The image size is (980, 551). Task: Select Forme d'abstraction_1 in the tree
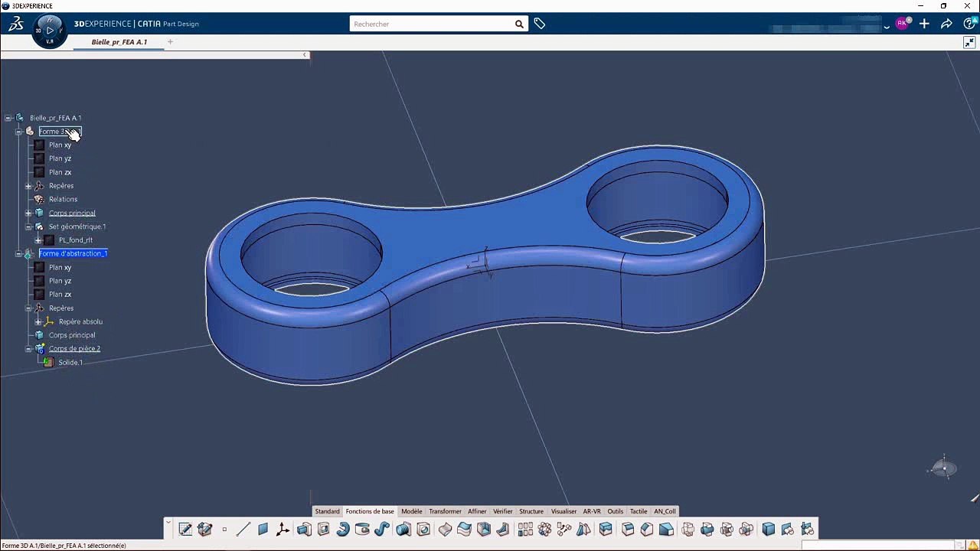(x=73, y=253)
